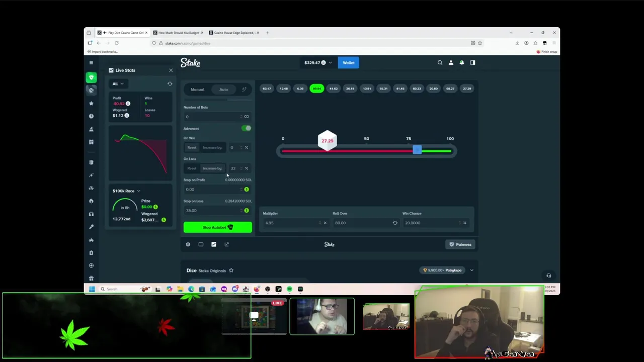Open the sports ball icon in the sidebar
644x362 pixels.
pos(91,90)
